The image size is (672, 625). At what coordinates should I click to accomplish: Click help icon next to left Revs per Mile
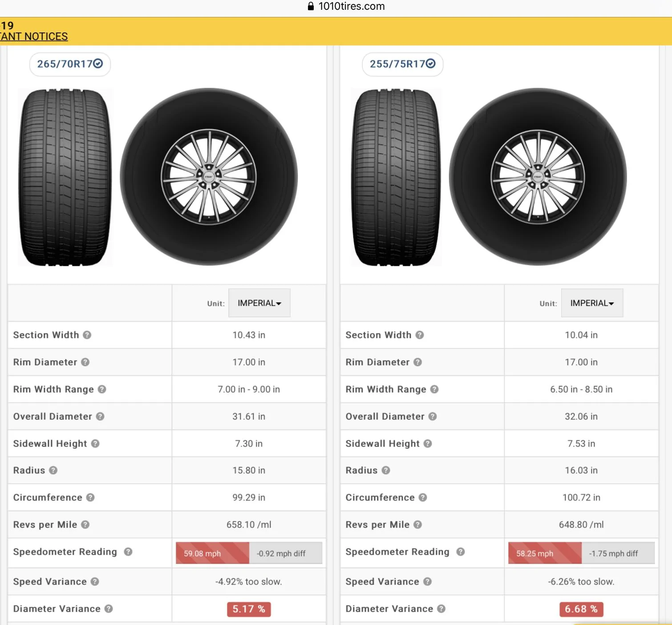[85, 524]
